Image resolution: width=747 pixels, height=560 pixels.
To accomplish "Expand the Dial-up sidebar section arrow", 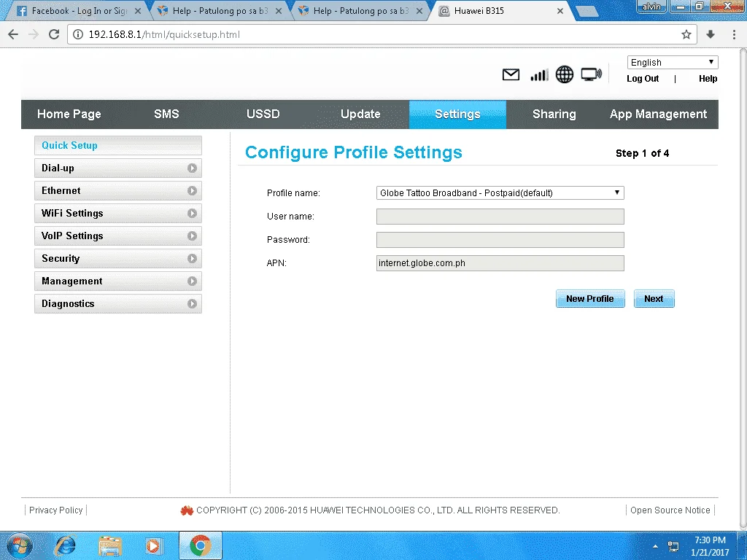I will [x=192, y=168].
